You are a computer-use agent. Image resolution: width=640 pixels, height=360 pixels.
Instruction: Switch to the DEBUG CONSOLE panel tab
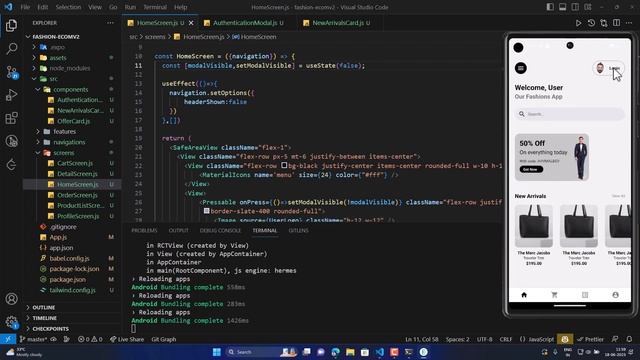(220, 231)
